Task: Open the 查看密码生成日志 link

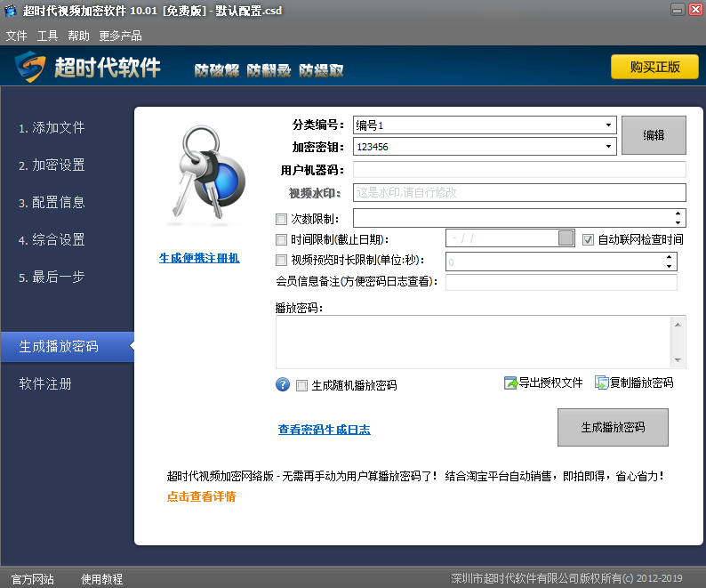Action: point(324,430)
